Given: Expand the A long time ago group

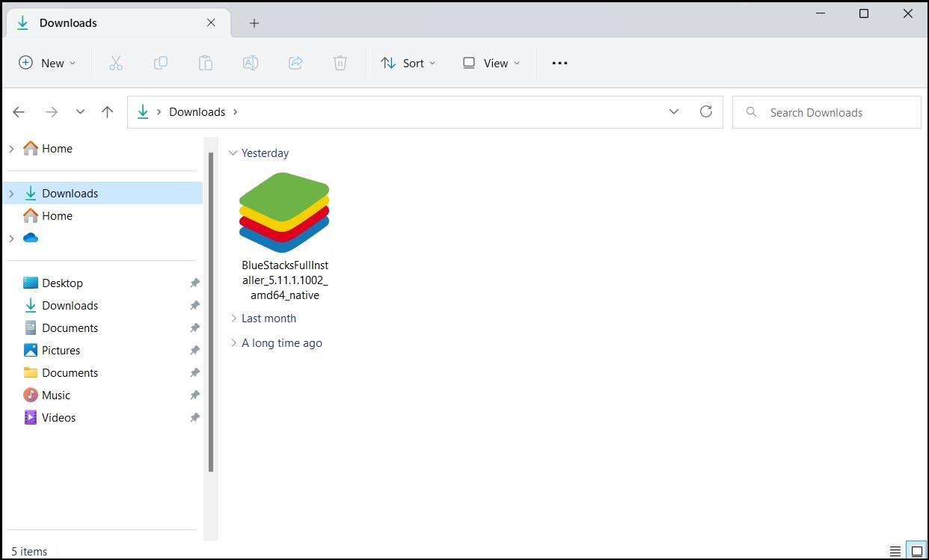Looking at the screenshot, I should pos(233,343).
